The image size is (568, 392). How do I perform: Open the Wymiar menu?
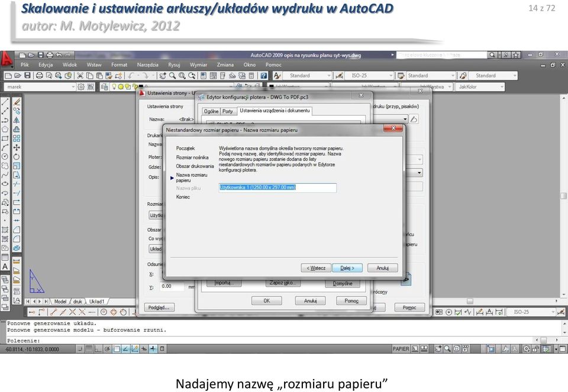[199, 65]
